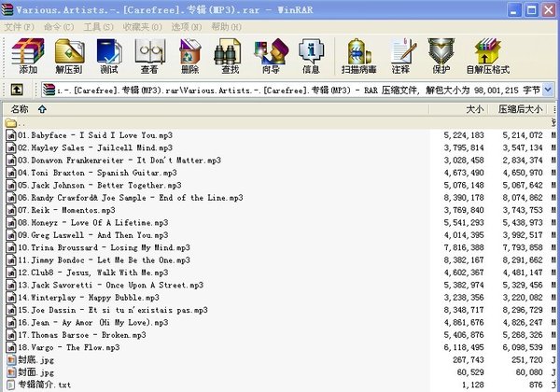The width and height of the screenshot is (560, 392).
Task: Open the Options (选项) menu
Action: click(187, 27)
